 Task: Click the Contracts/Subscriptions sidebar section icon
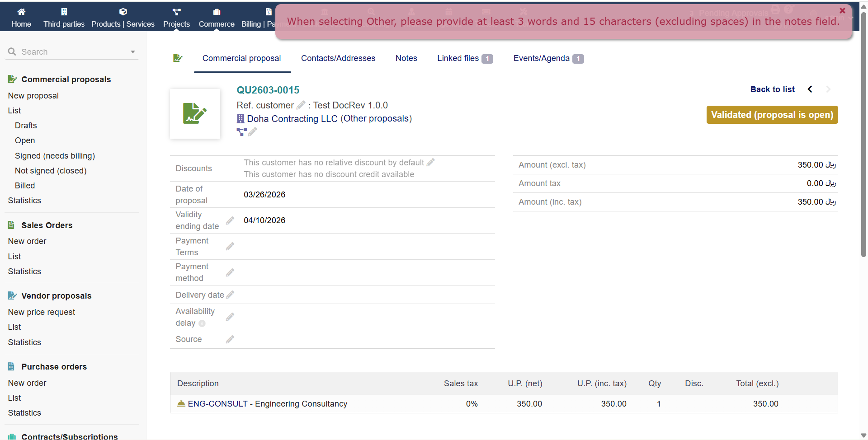coord(12,436)
